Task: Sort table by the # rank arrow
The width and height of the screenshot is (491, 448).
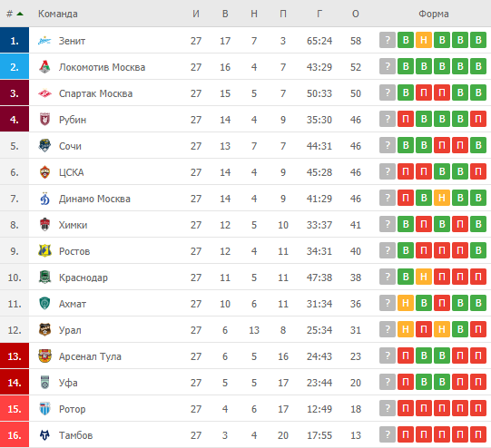Action: [x=20, y=14]
